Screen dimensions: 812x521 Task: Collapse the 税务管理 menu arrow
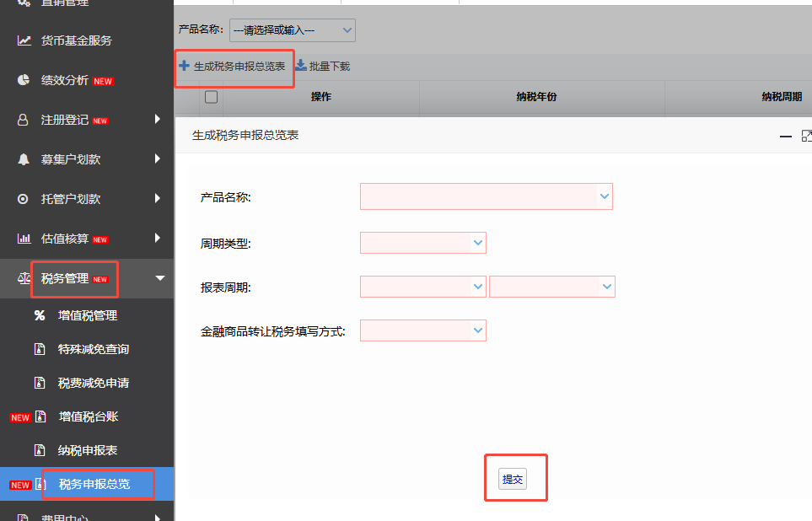tap(160, 278)
